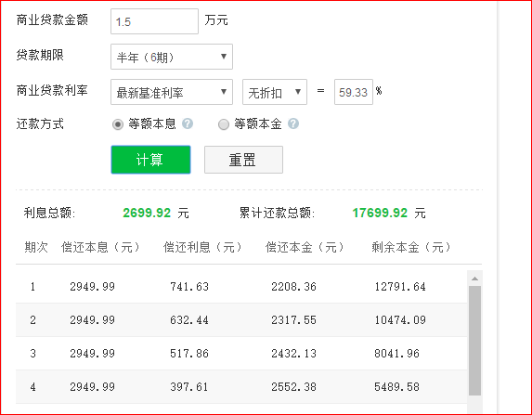The height and width of the screenshot is (415, 532).
Task: Click 利息总额 label
Action: pyautogui.click(x=49, y=214)
